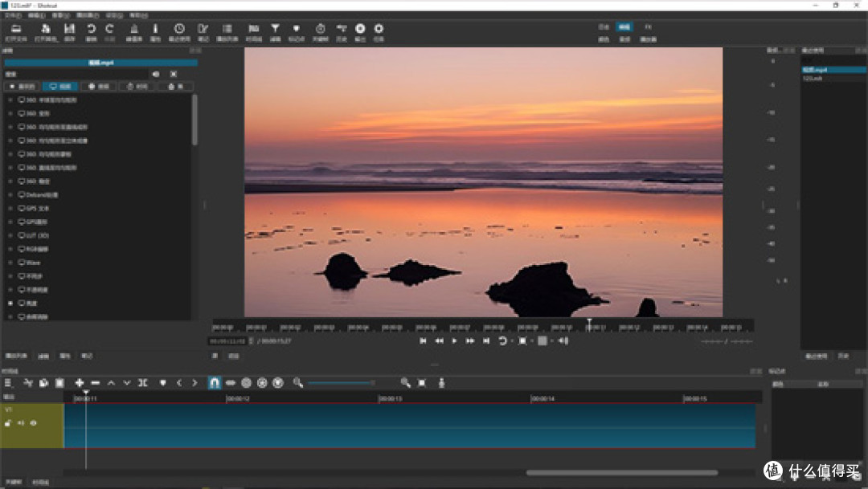The image size is (868, 489).
Task: Open the Playlist panel toolbar icon
Action: coord(227,29)
